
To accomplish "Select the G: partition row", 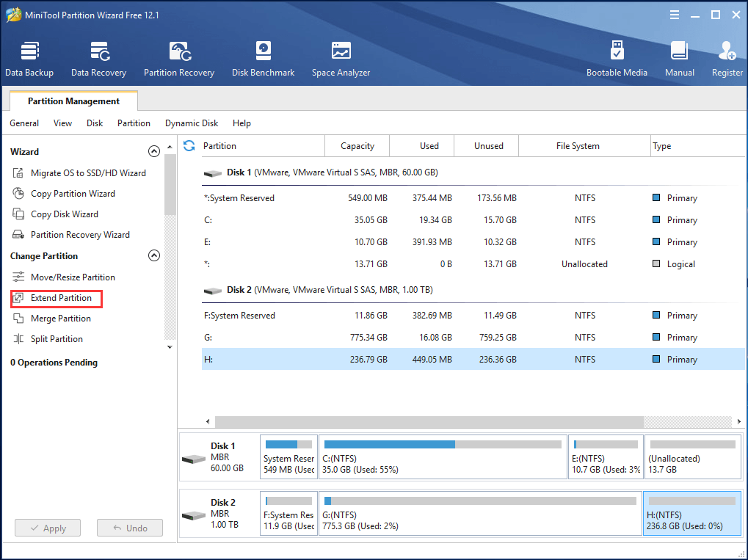I will 473,337.
